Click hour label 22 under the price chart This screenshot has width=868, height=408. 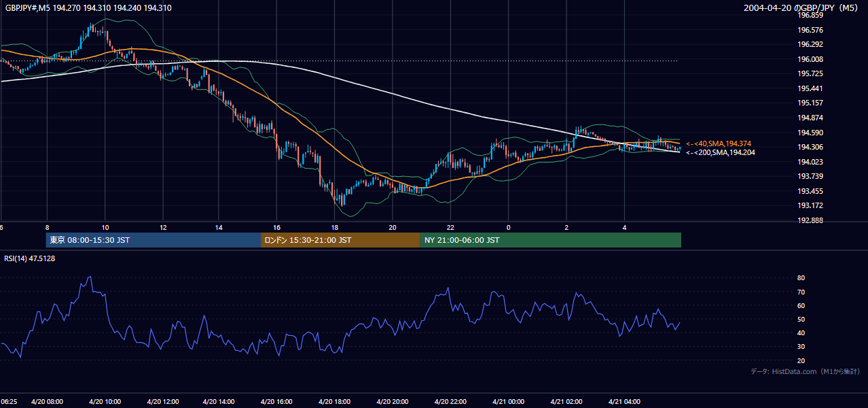click(x=450, y=226)
